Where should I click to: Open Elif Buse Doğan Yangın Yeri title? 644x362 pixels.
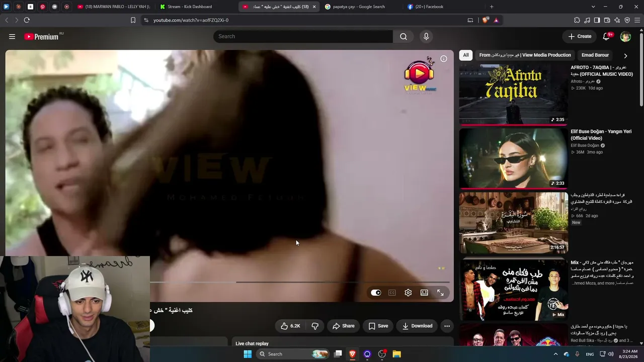[x=601, y=135]
